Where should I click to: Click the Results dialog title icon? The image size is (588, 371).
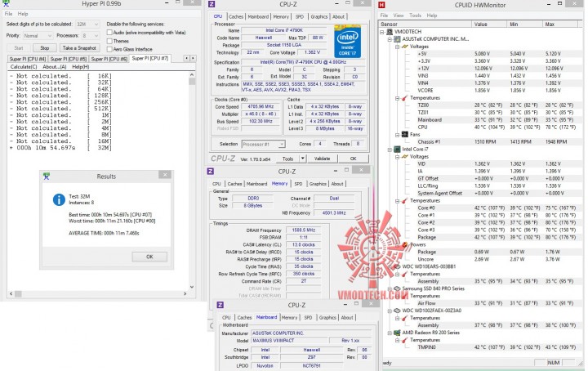pyautogui.click(x=46, y=176)
